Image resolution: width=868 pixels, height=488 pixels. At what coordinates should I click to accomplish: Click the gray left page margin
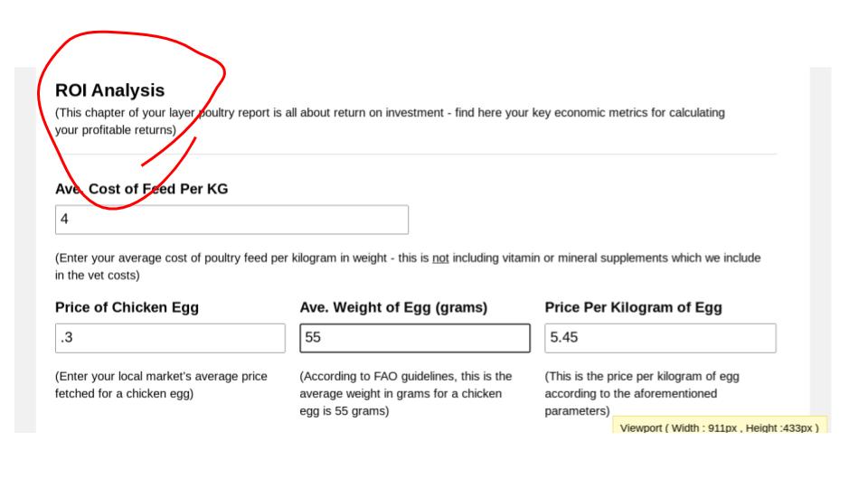[25, 249]
